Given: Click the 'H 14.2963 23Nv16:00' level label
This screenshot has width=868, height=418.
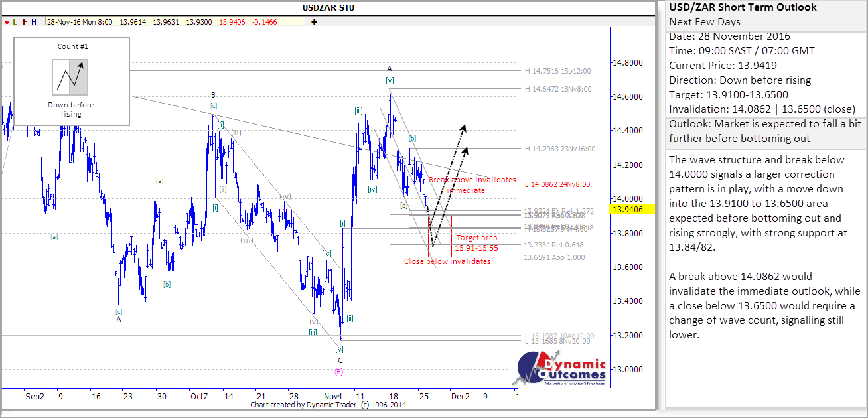Looking at the screenshot, I should pyautogui.click(x=559, y=149).
